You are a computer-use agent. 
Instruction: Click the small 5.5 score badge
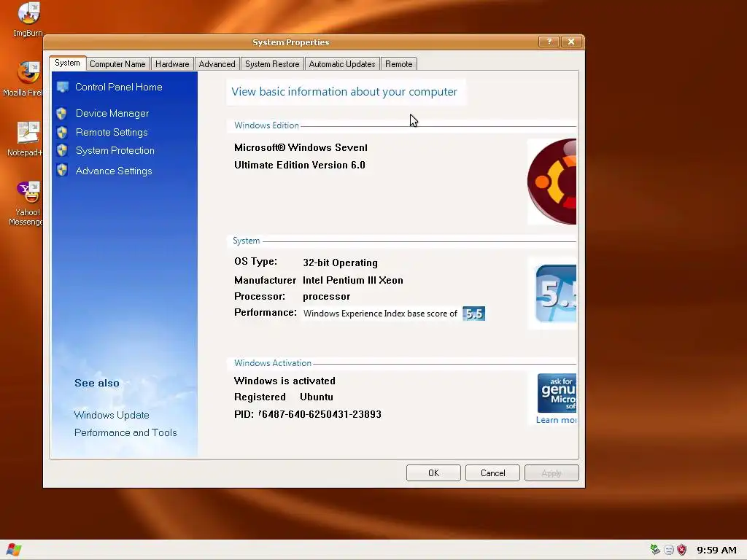tap(473, 314)
